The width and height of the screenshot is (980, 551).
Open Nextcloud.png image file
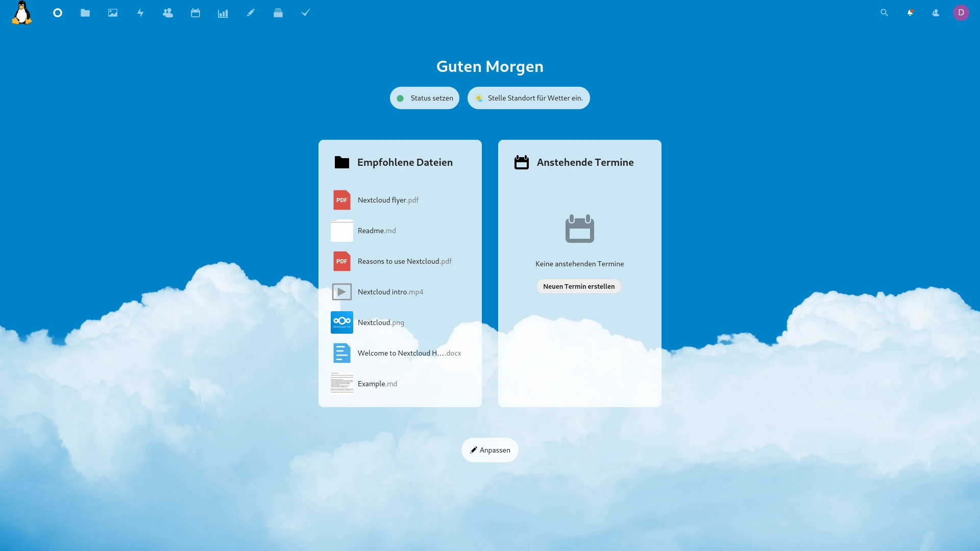tap(400, 322)
